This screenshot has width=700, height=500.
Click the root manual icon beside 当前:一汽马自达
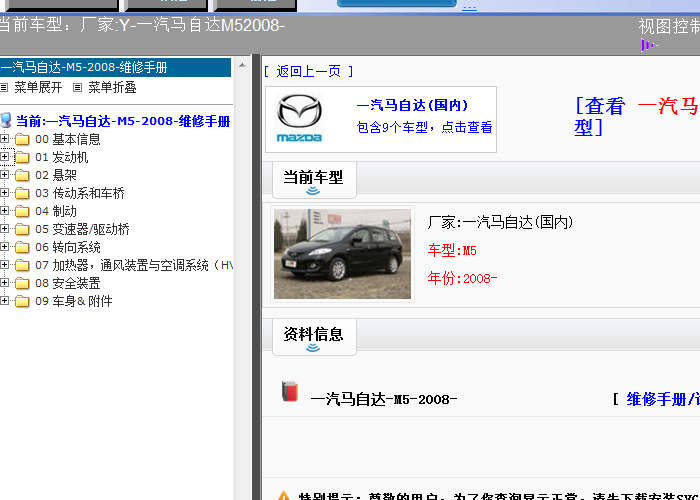pyautogui.click(x=6, y=120)
